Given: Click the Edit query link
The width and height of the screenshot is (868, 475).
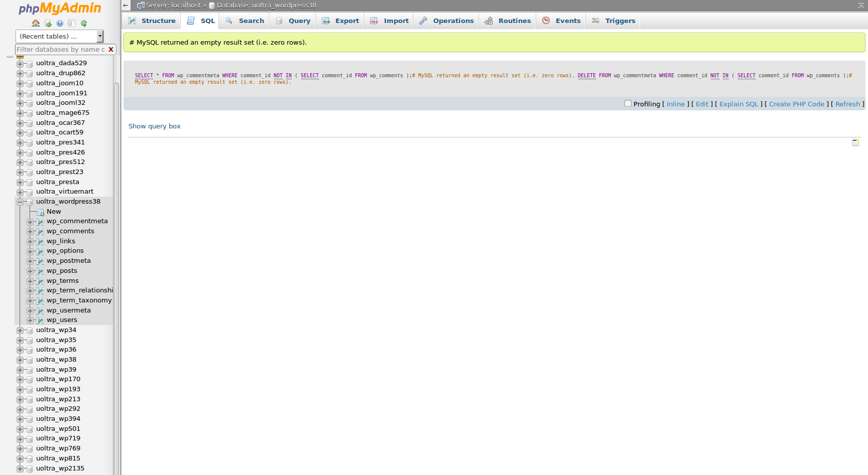Looking at the screenshot, I should (702, 104).
